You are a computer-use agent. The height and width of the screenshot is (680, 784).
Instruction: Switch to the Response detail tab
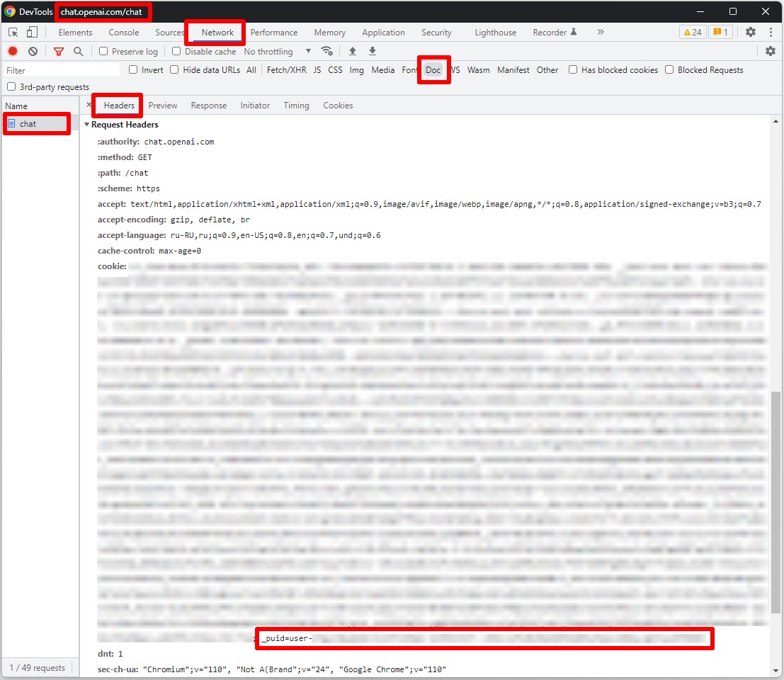pyautogui.click(x=208, y=106)
